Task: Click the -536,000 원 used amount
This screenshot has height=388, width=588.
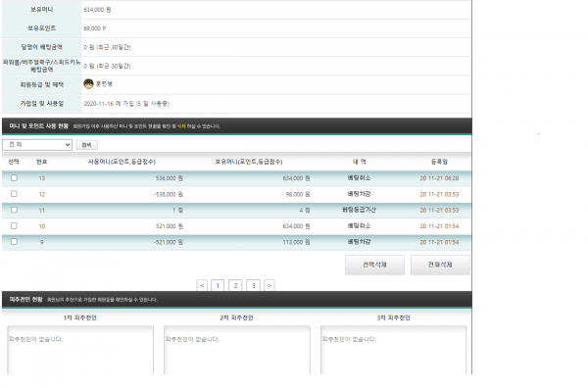Action: 168,194
